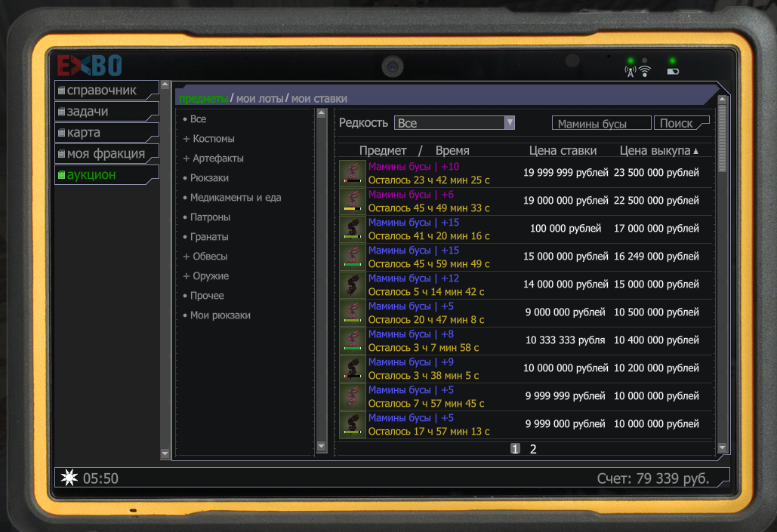777x532 pixels.
Task: Select lot name Мамины бусы | +6
Action: tap(411, 195)
